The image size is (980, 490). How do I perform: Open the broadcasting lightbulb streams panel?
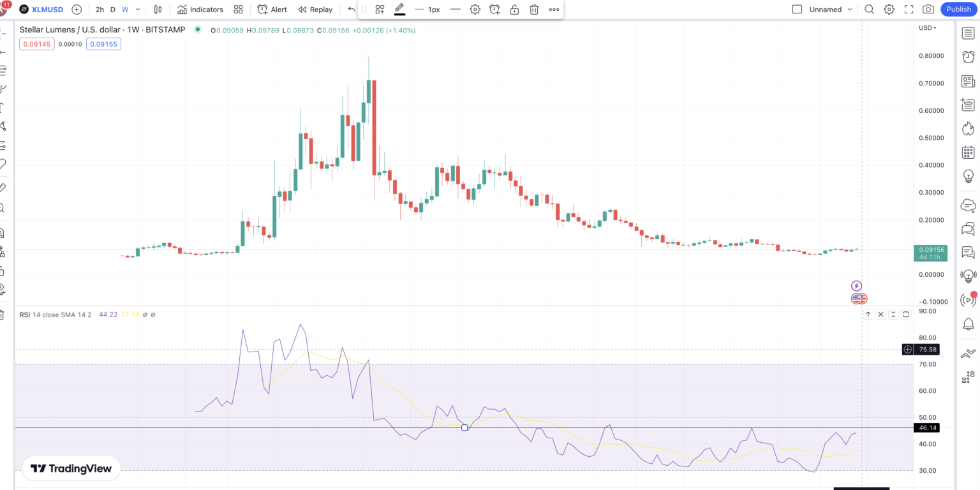point(968,276)
